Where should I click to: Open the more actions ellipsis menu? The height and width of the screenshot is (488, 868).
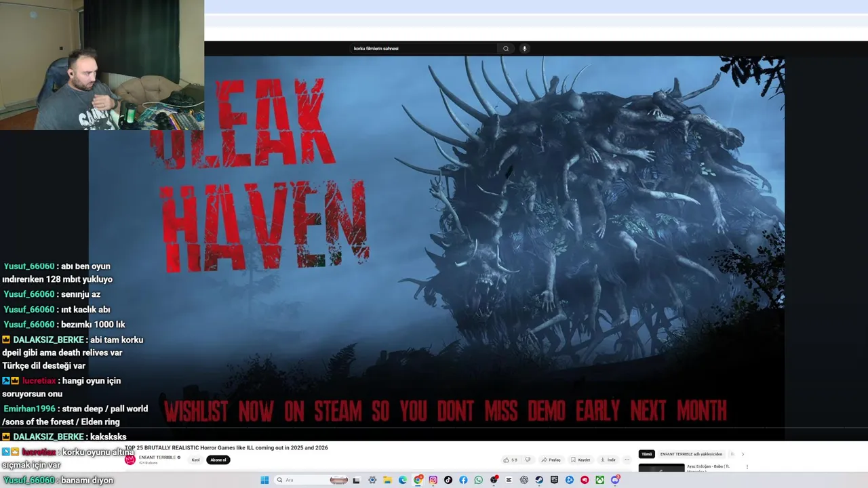coord(627,460)
